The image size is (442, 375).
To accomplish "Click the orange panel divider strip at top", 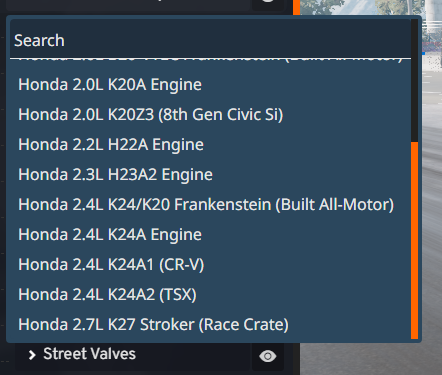I will [x=296, y=7].
